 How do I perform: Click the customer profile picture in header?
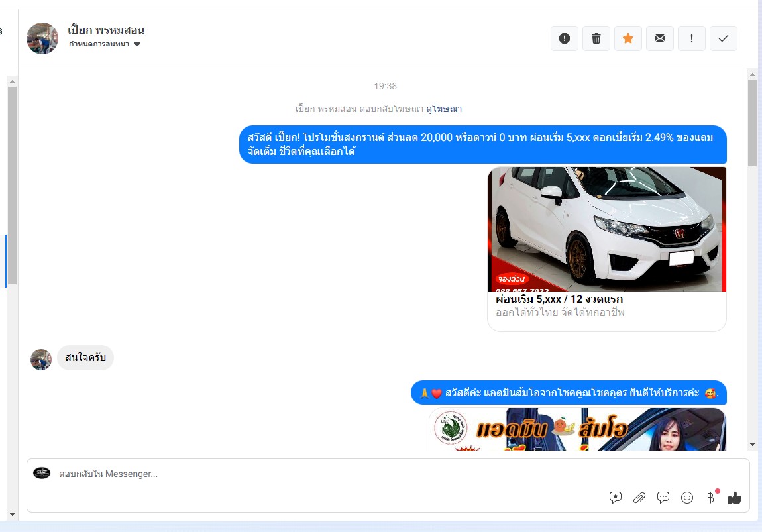click(x=42, y=38)
